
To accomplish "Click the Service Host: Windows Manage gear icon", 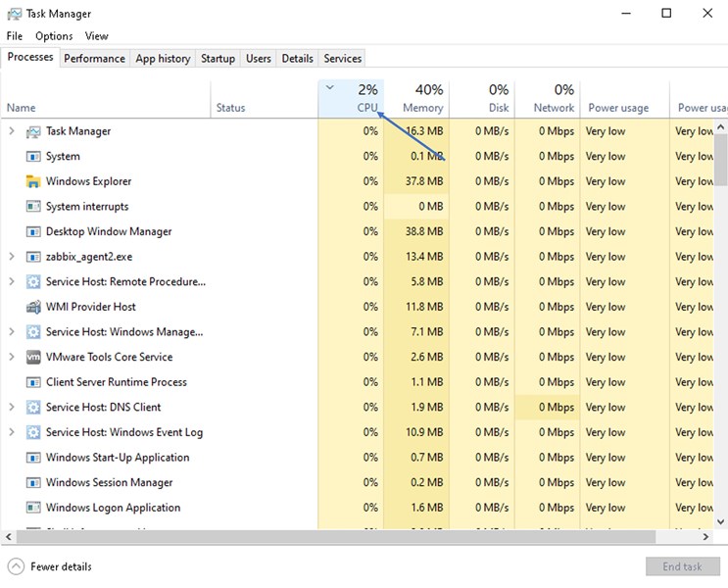I will [x=33, y=331].
